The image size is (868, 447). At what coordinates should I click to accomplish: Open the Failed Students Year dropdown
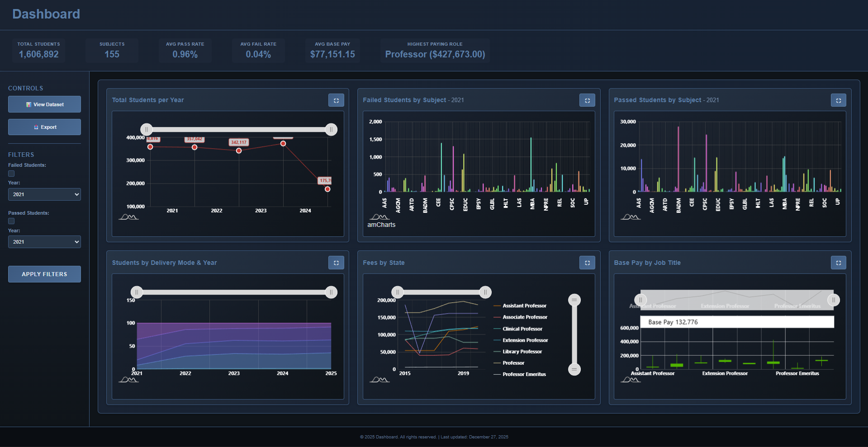[44, 194]
